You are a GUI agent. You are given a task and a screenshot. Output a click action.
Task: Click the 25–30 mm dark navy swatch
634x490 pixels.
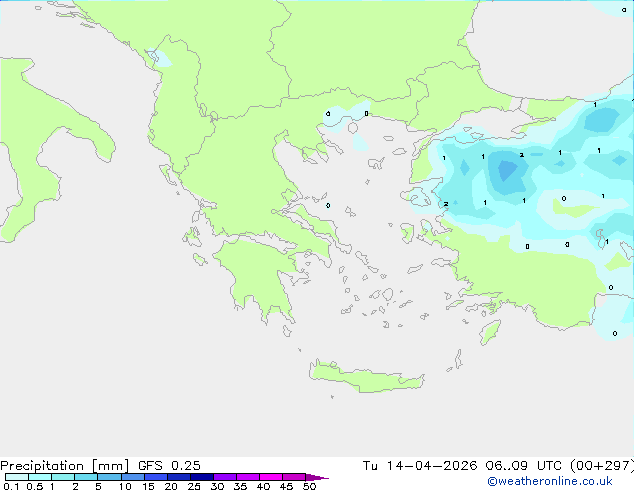click(x=201, y=477)
